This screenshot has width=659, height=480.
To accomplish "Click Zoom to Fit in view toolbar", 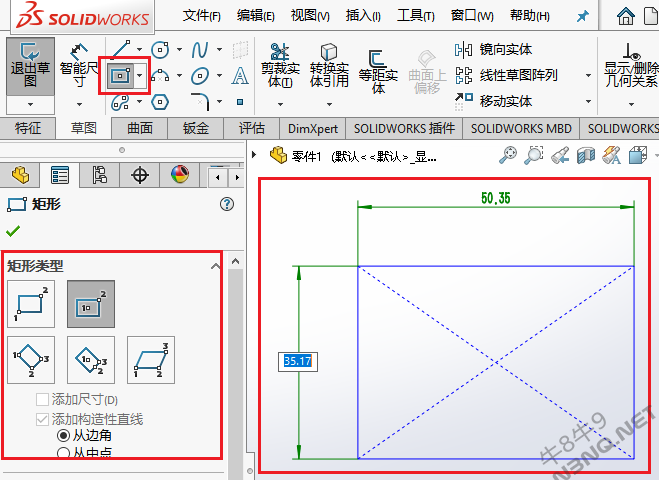I will [508, 156].
